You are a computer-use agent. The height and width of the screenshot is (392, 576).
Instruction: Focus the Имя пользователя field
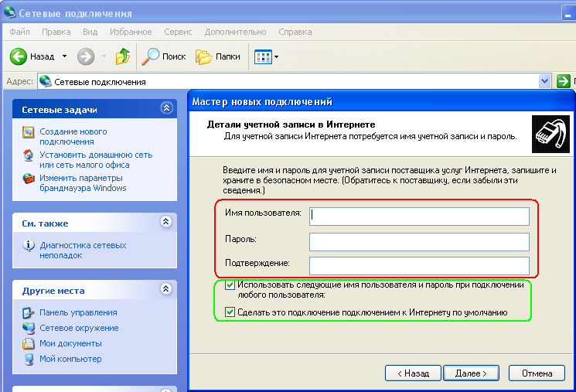click(x=419, y=216)
